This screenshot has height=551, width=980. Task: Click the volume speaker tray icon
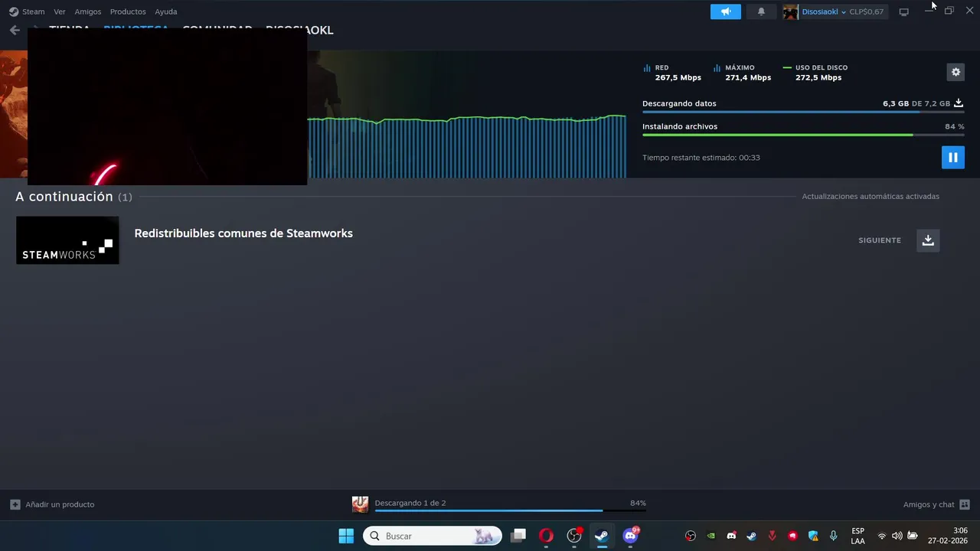pyautogui.click(x=897, y=536)
